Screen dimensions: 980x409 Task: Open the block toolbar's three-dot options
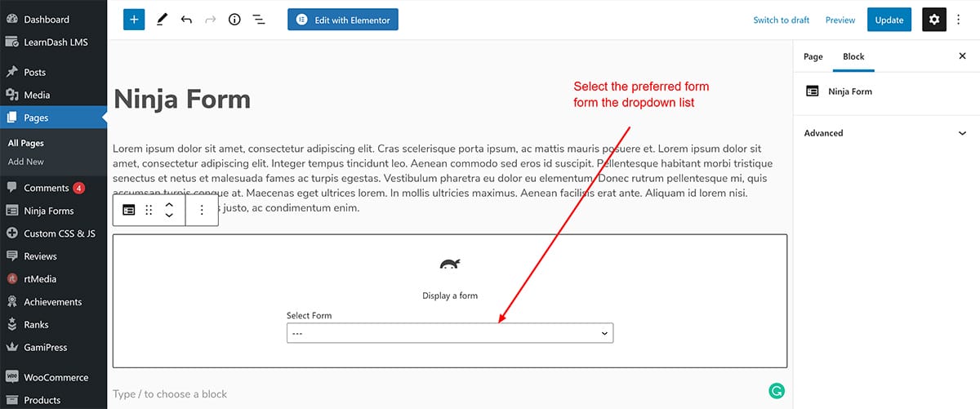(x=202, y=210)
